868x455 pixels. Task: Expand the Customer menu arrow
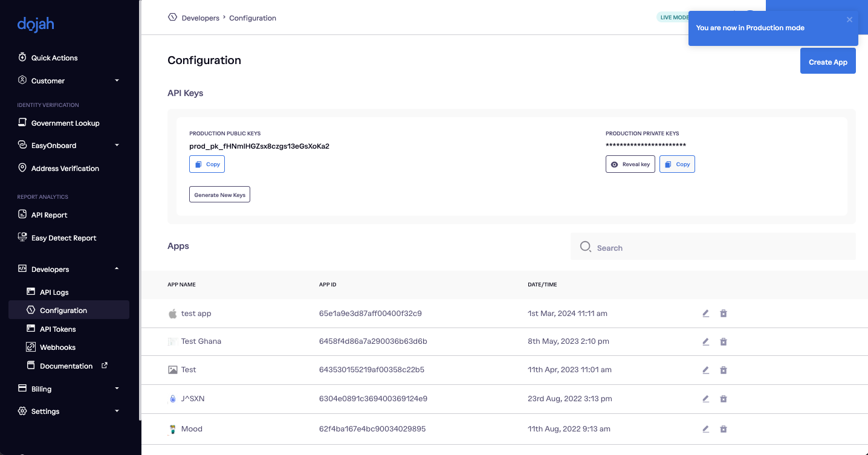[x=117, y=80]
